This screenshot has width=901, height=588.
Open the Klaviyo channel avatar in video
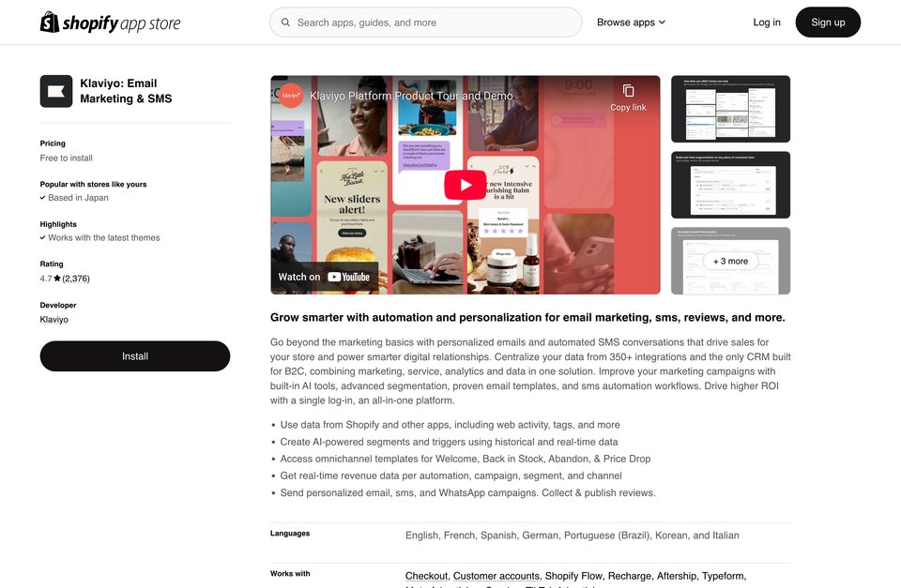click(291, 96)
